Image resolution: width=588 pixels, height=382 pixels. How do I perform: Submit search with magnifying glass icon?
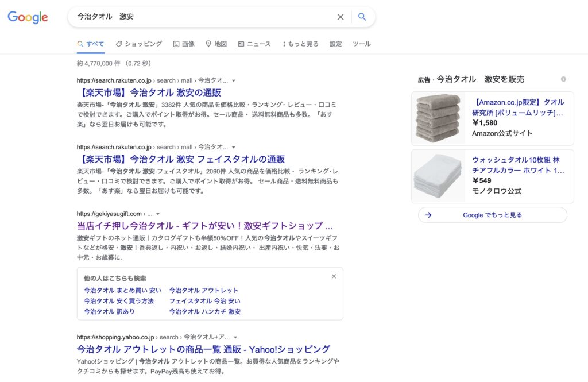pyautogui.click(x=362, y=17)
